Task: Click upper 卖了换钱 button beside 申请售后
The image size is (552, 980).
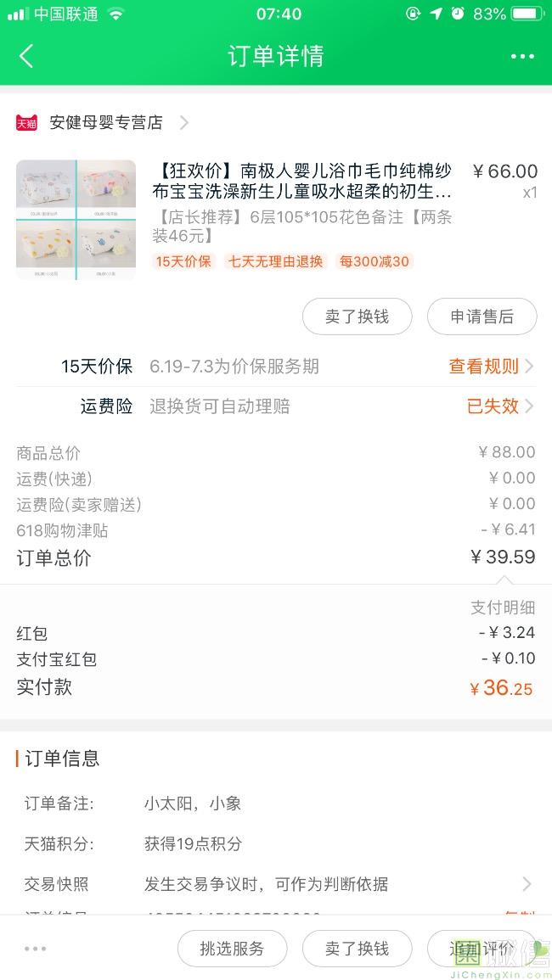Action: (357, 316)
